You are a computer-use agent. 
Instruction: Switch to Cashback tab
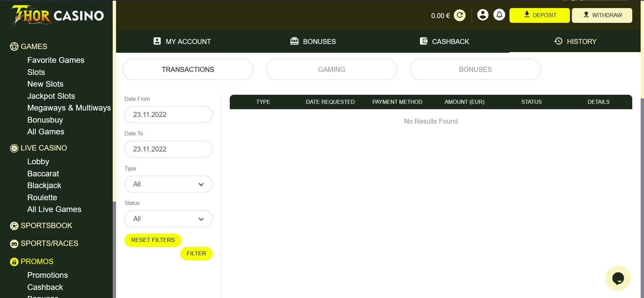(444, 41)
